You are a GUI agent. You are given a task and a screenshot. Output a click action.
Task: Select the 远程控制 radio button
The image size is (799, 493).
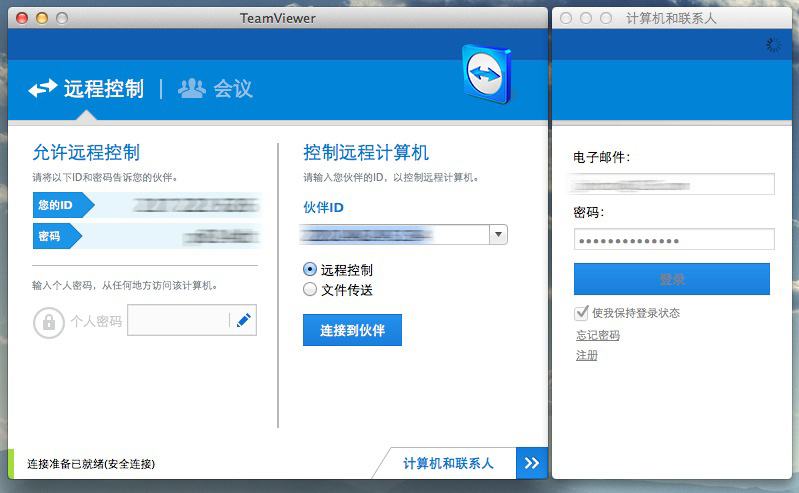[x=310, y=269]
